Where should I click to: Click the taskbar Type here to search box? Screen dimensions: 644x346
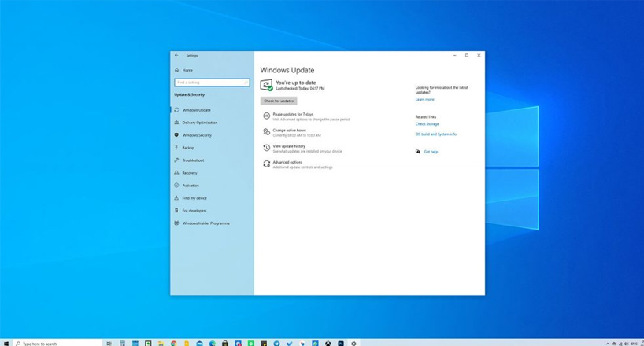57,343
